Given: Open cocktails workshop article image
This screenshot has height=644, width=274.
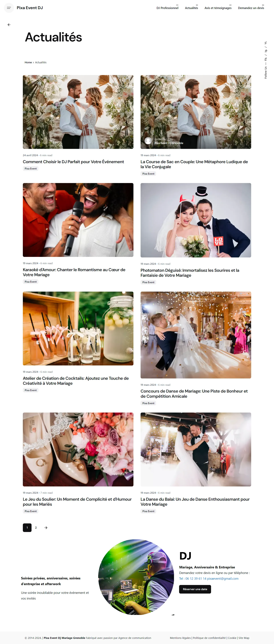Looking at the screenshot, I should [x=78, y=328].
